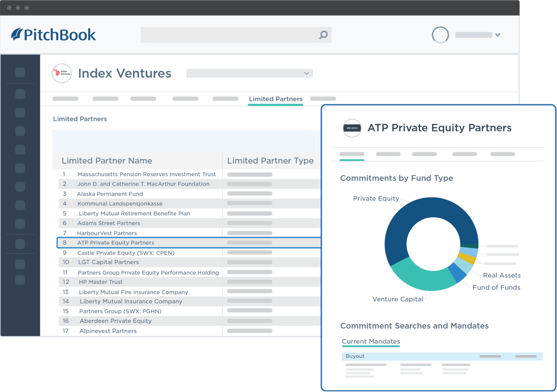Click the bottom icon in the left sidebar
This screenshot has height=392, width=557.
pyautogui.click(x=20, y=280)
